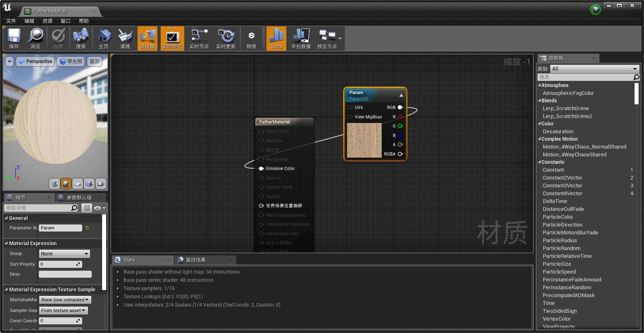The width and height of the screenshot is (644, 333).
Task: Click the 主页 home toolbar icon
Action: 103,38
